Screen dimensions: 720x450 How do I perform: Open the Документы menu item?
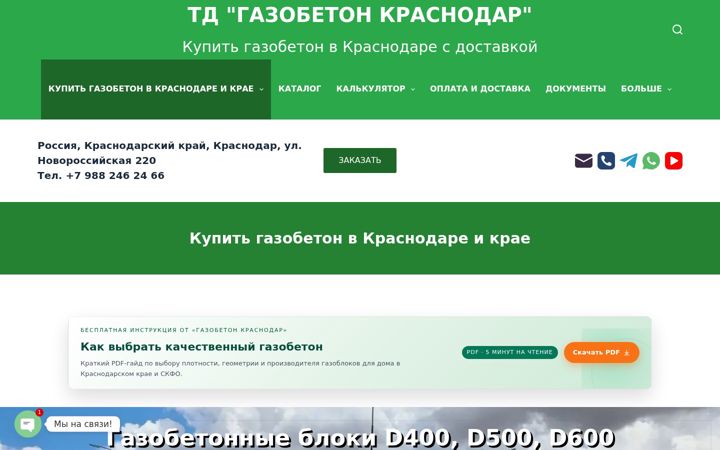pos(575,89)
